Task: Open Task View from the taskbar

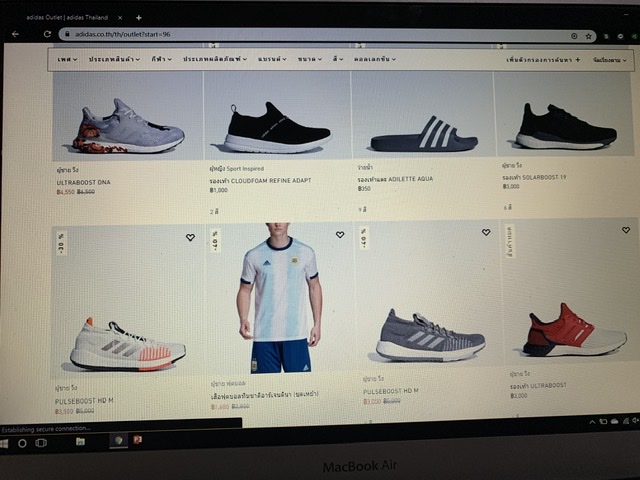Action: pyautogui.click(x=41, y=443)
